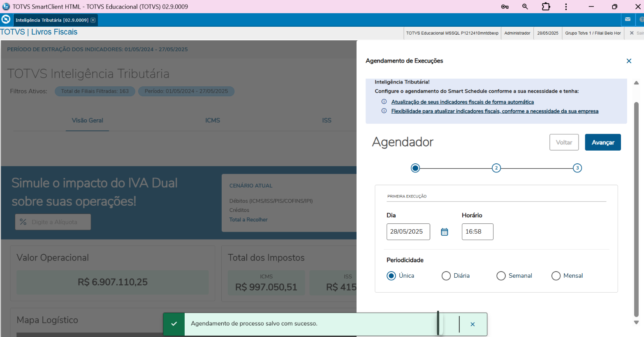Go to step 1 of the Agendador stepper
The width and height of the screenshot is (644, 337).
pyautogui.click(x=415, y=168)
